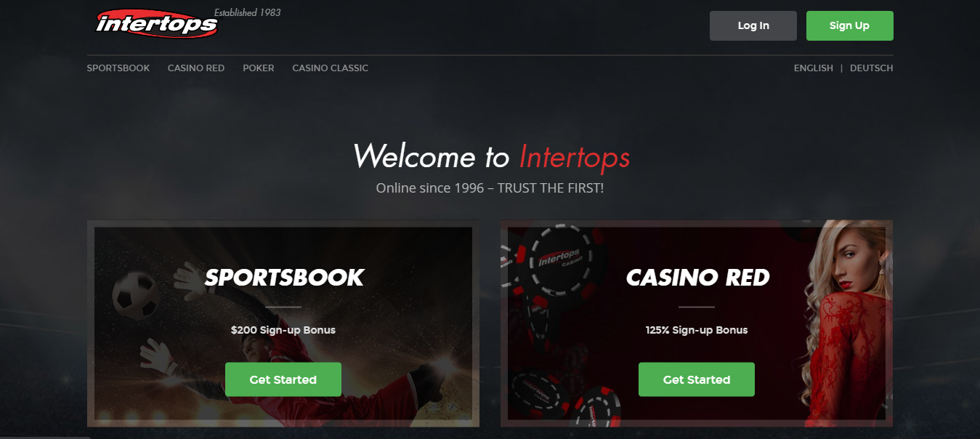Screen dimensions: 980x439
Task: Click the SPORTSBOOK card heading
Action: click(x=284, y=277)
